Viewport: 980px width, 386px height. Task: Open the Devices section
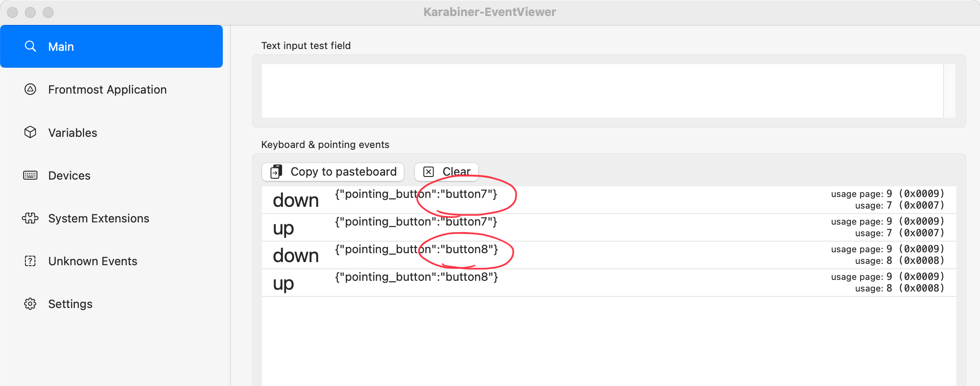click(69, 175)
